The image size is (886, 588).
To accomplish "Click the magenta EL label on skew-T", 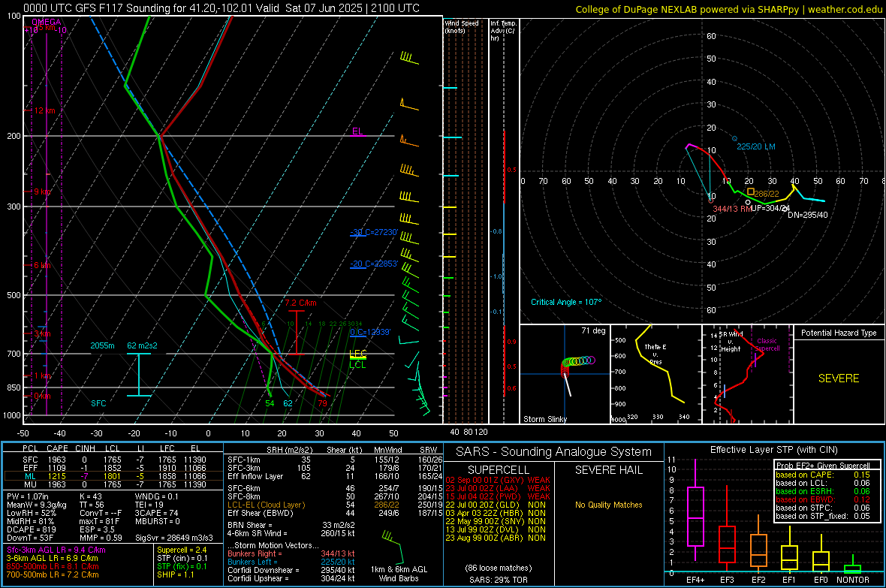I will [x=357, y=131].
